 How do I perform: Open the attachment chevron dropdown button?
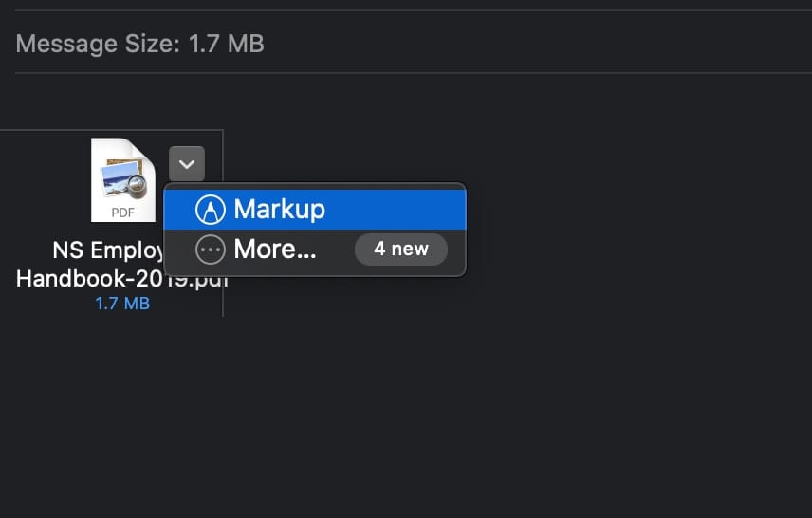tap(187, 164)
